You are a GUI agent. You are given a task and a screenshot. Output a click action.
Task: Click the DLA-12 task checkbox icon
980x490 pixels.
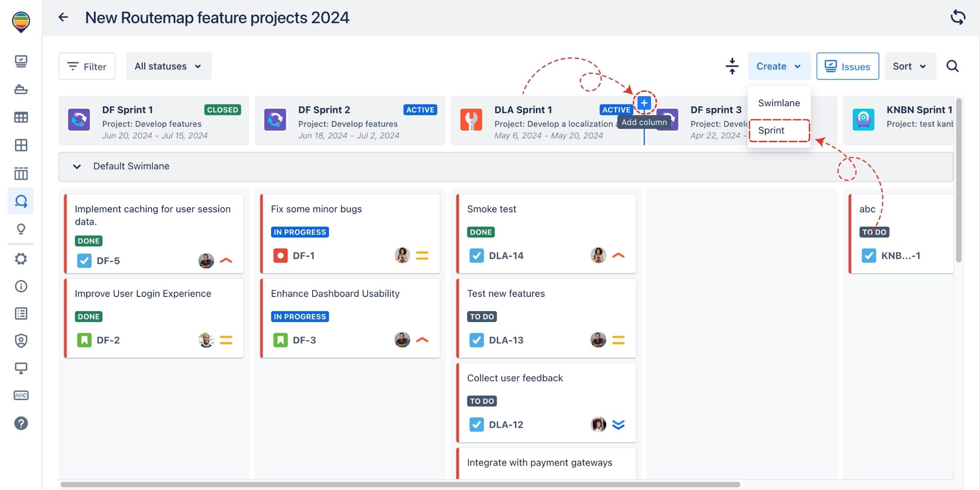(x=476, y=424)
